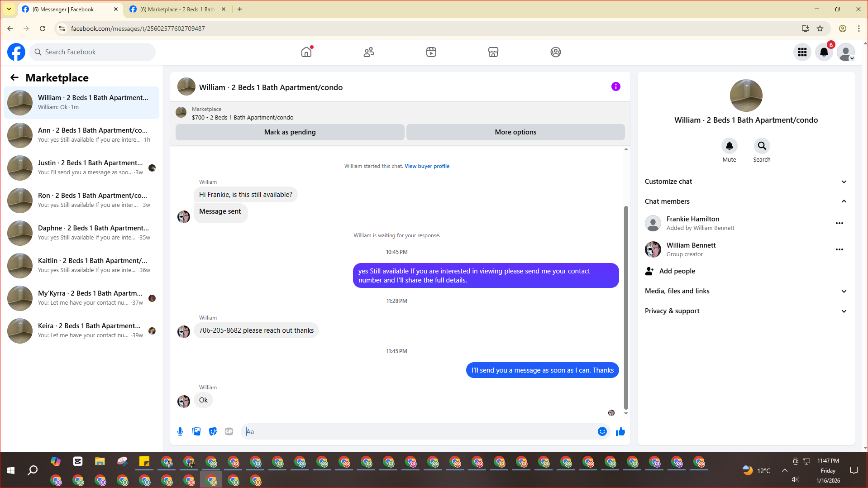Collapse Chat members section
The image size is (868, 488).
[x=745, y=201]
